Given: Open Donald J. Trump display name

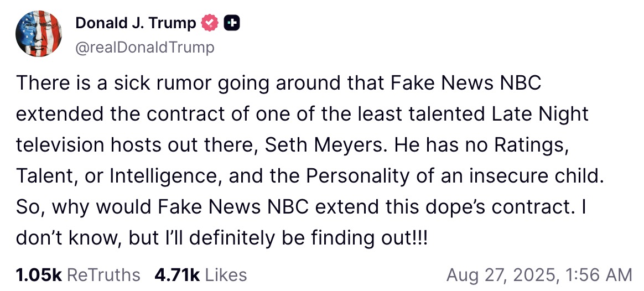Looking at the screenshot, I should tap(136, 24).
